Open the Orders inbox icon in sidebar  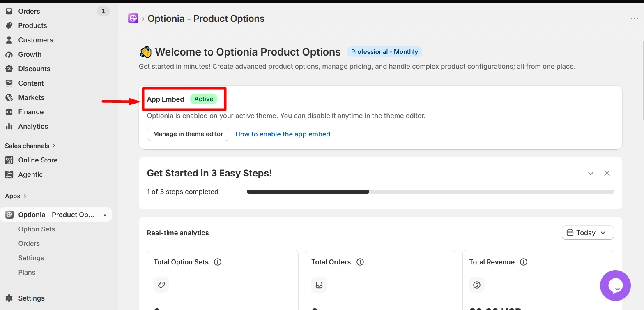pyautogui.click(x=9, y=11)
